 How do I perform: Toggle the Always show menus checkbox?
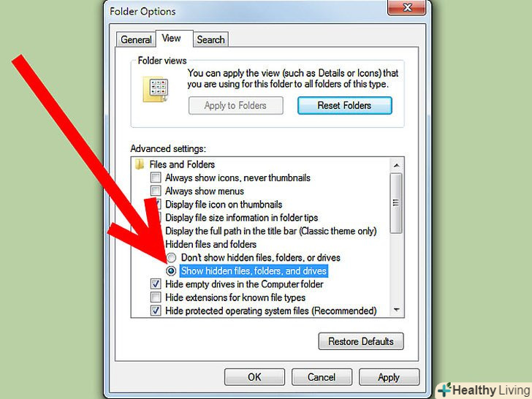coord(156,191)
